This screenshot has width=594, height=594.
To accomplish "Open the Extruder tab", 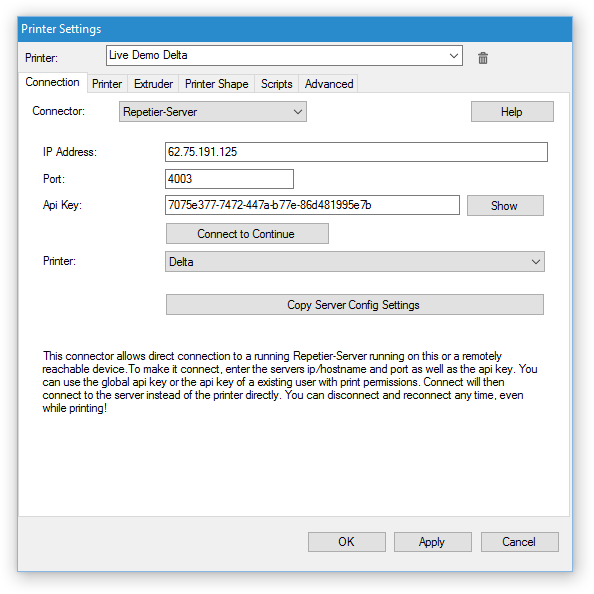I will point(153,84).
